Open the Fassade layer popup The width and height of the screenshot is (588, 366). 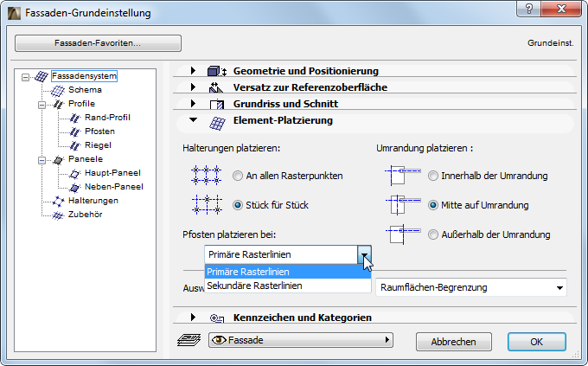[301, 340]
